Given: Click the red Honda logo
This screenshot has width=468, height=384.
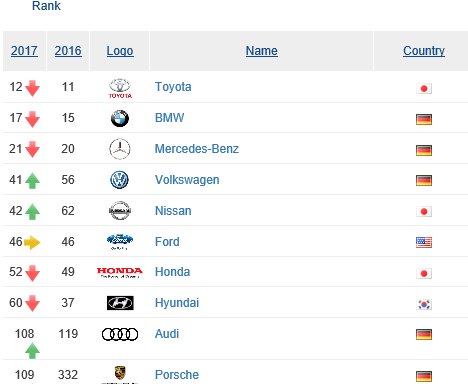Looking at the screenshot, I should coord(120,272).
